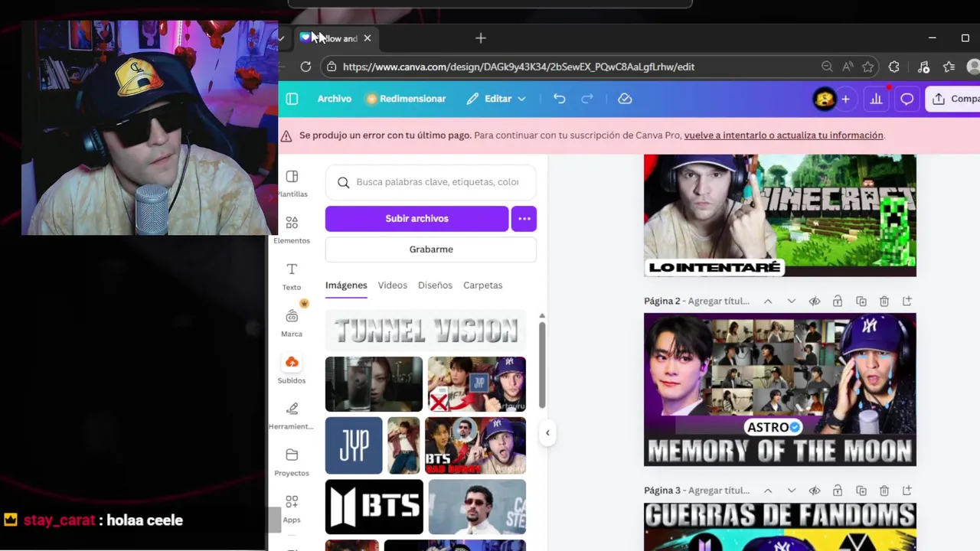This screenshot has width=980, height=551.
Task: Click the Subir archivos button
Action: [x=416, y=219]
